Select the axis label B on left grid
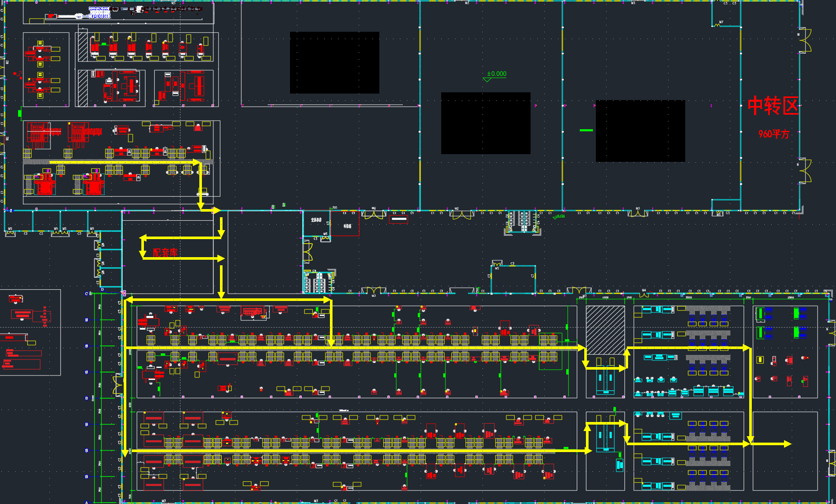The height and width of the screenshot is (504, 836). (x=87, y=398)
